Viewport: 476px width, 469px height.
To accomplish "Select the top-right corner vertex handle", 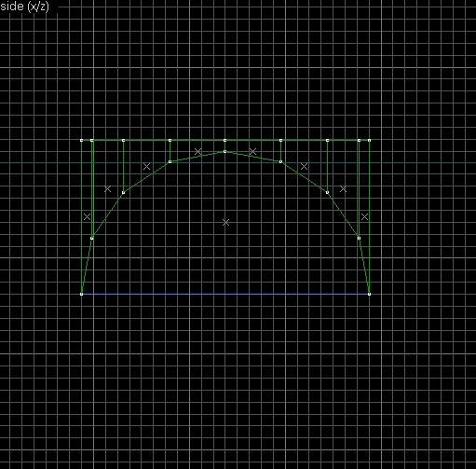I will click(x=369, y=141).
